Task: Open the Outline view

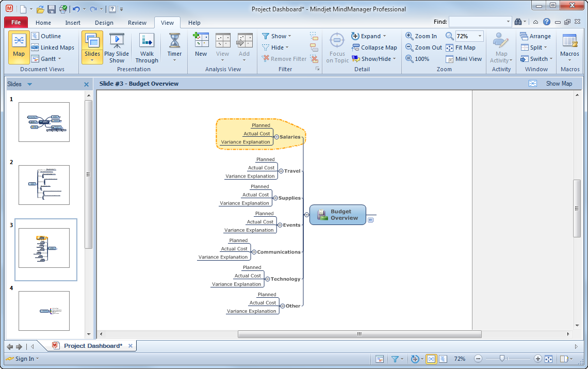Action: pos(46,36)
